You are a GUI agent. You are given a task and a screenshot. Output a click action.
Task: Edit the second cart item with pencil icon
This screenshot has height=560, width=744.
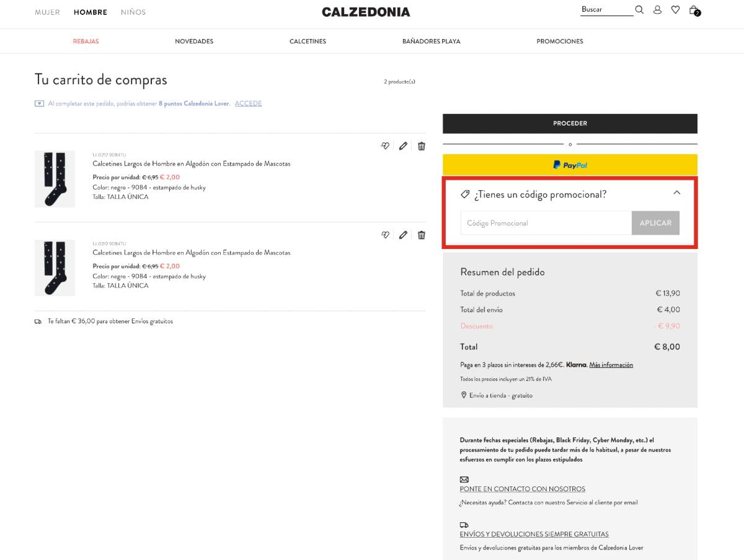tap(404, 235)
